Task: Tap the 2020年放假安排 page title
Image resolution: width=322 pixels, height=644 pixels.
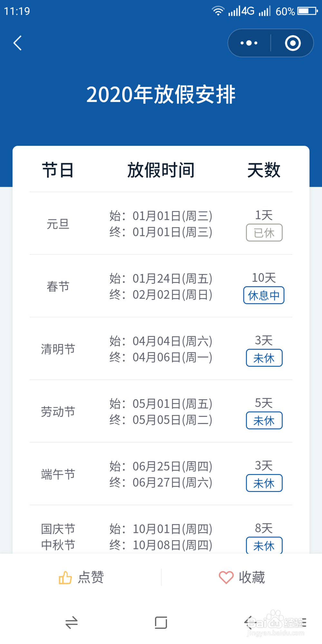Action: pyautogui.click(x=161, y=95)
